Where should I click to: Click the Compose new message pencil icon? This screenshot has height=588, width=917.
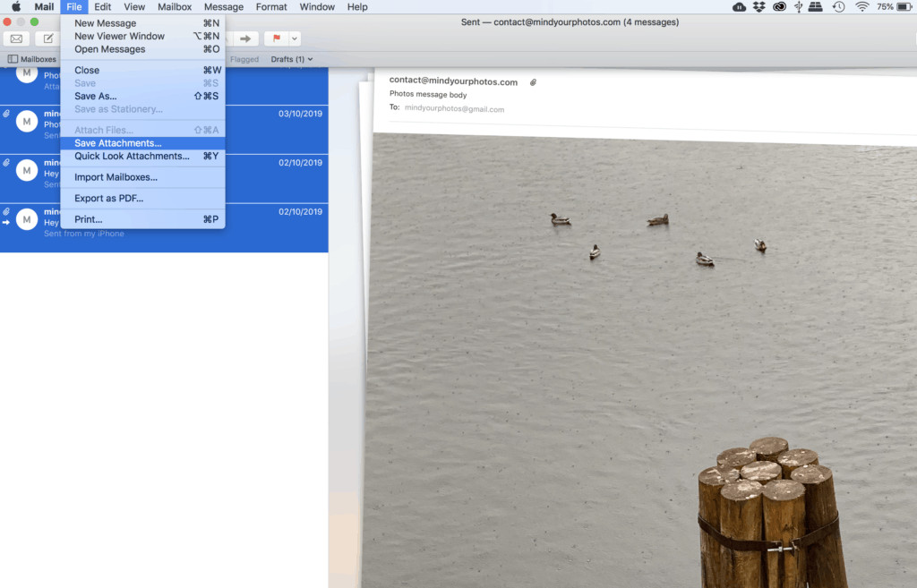click(x=47, y=38)
